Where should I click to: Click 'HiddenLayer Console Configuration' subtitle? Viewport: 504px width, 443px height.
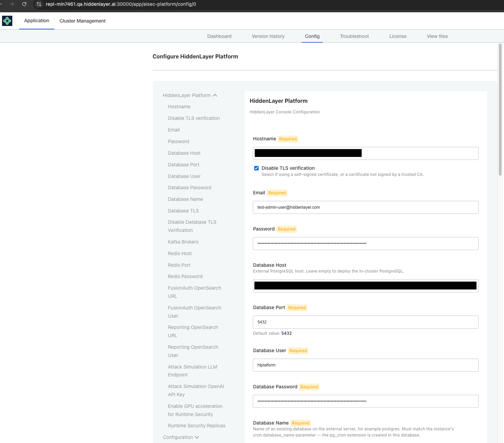pyautogui.click(x=285, y=112)
